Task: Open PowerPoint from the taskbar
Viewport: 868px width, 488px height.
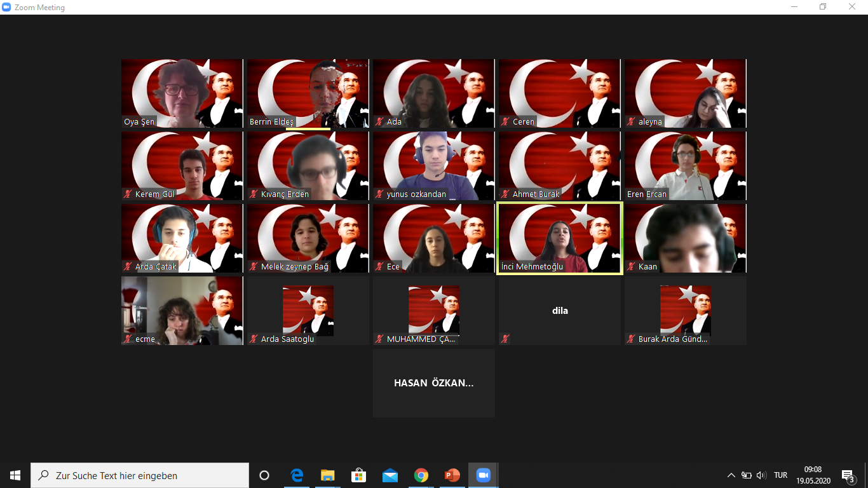Action: 452,475
